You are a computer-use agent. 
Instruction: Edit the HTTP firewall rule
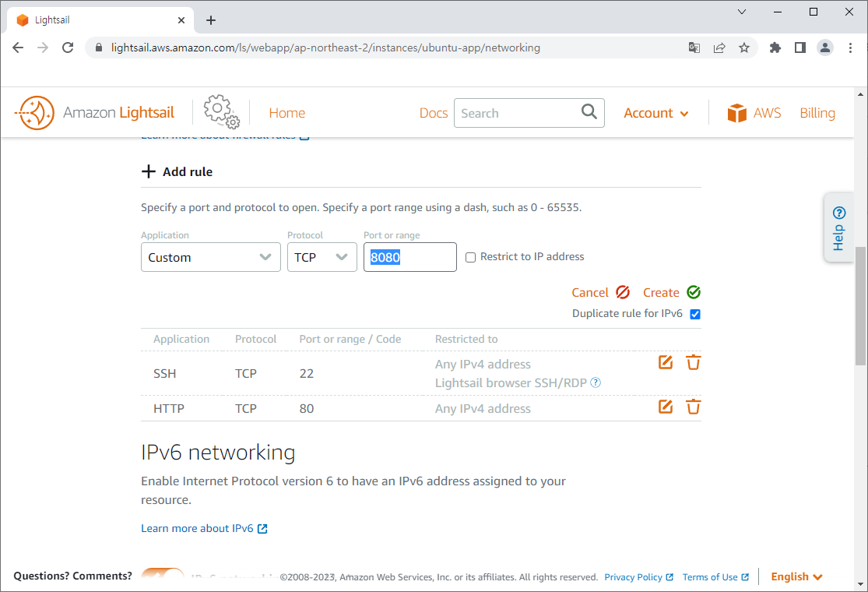pos(665,407)
